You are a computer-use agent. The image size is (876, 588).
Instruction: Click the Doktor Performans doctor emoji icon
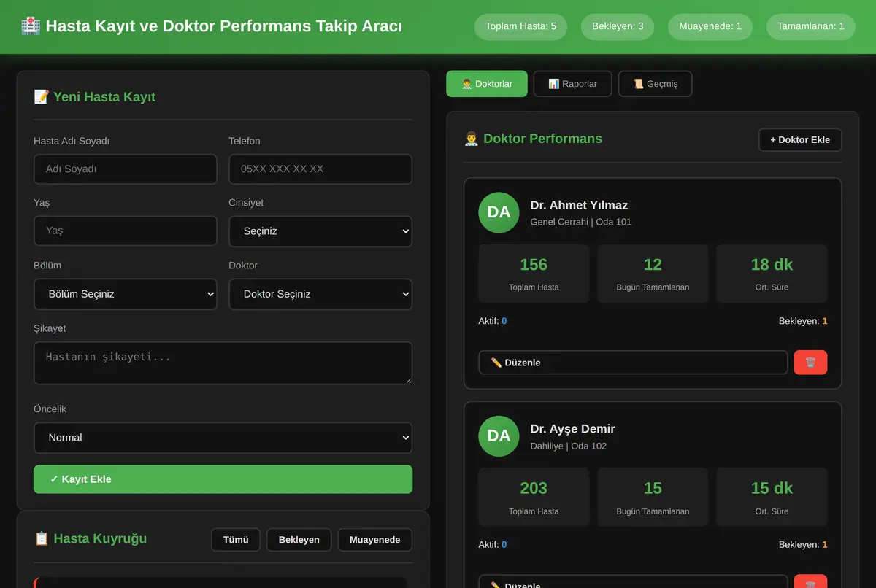(472, 139)
